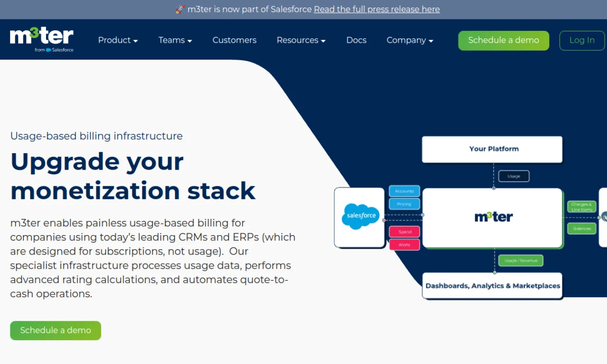Click the Schedule a demo header button
This screenshot has height=364, width=607.
click(x=504, y=40)
